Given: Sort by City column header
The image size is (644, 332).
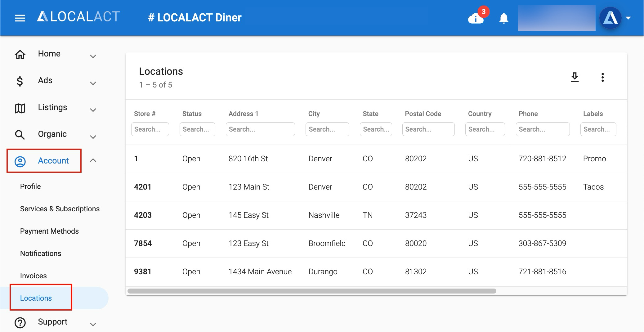Looking at the screenshot, I should pos(314,114).
